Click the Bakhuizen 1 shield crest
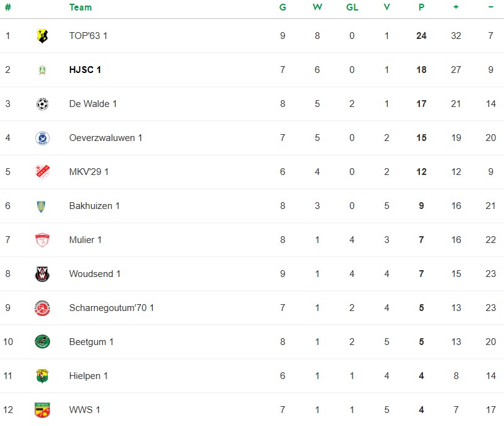Screen dimensions: 504x426 point(42,206)
